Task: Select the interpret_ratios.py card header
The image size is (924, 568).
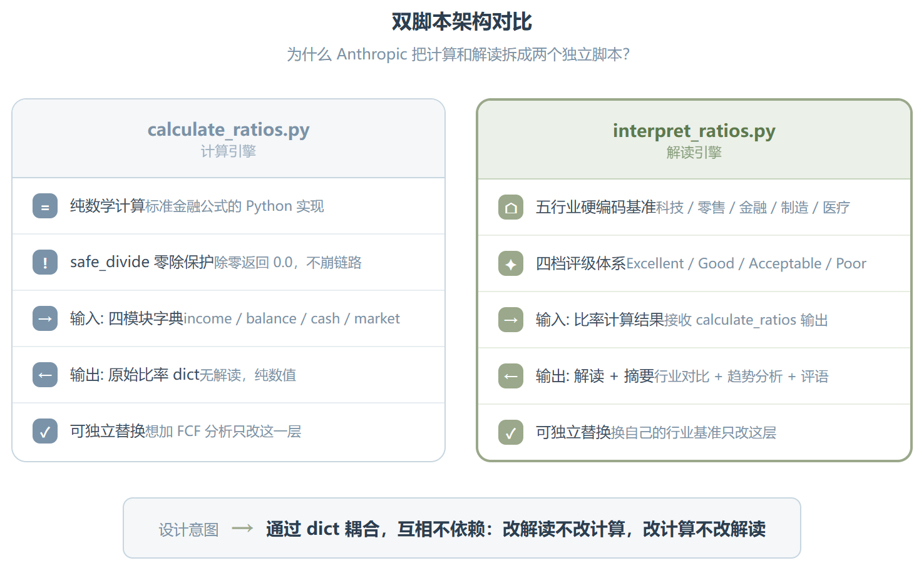Action: point(694,140)
